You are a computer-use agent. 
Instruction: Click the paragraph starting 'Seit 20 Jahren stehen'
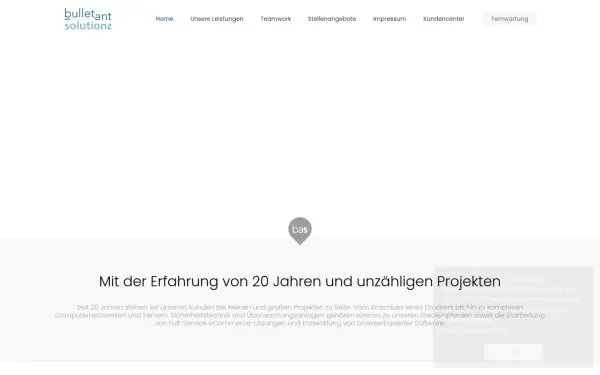[300, 315]
